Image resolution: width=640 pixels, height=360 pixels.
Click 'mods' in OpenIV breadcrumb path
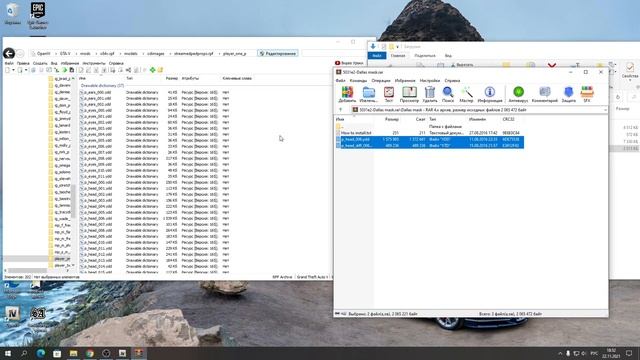85,53
